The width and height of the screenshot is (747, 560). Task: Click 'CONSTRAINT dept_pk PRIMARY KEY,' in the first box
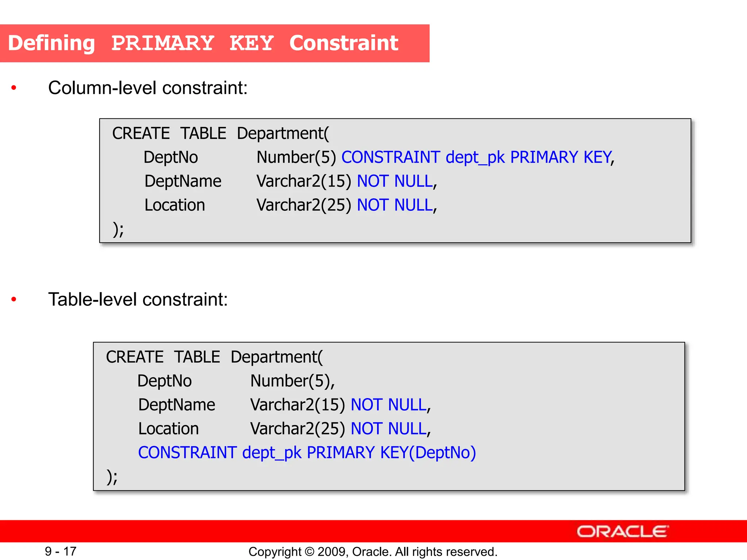pos(478,157)
